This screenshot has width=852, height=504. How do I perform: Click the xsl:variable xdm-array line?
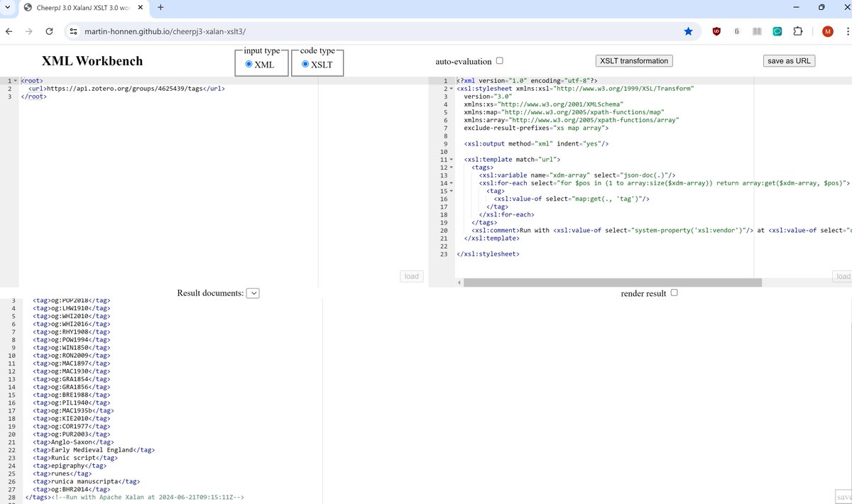coord(577,175)
